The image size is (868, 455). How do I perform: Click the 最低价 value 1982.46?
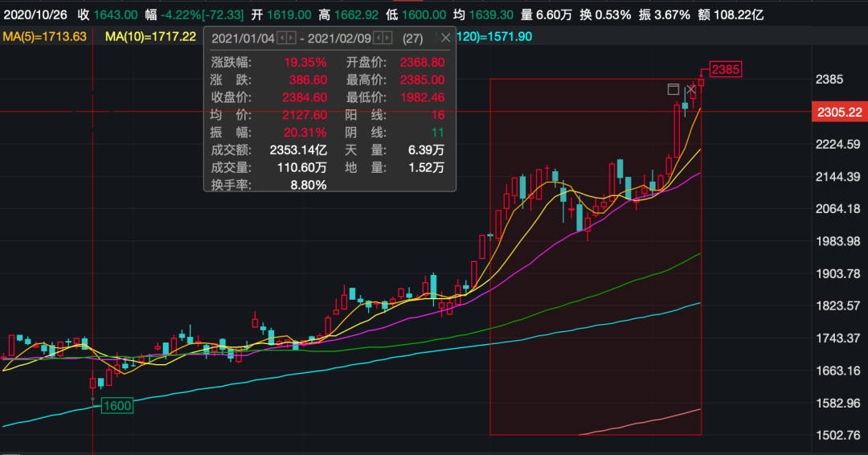pyautogui.click(x=423, y=97)
